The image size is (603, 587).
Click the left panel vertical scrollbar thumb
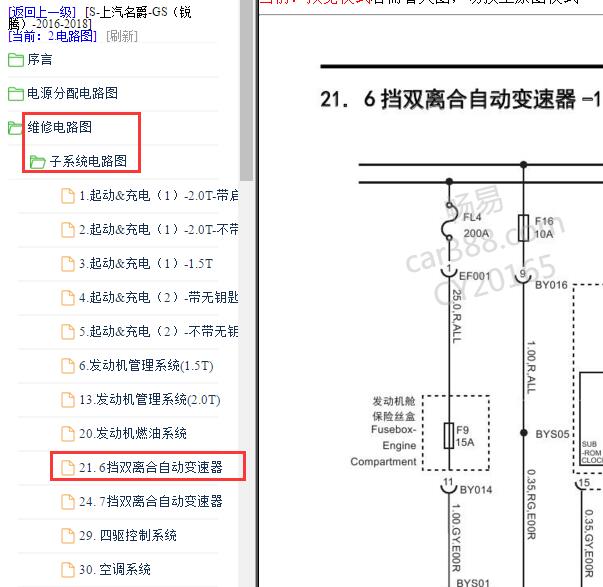click(246, 90)
